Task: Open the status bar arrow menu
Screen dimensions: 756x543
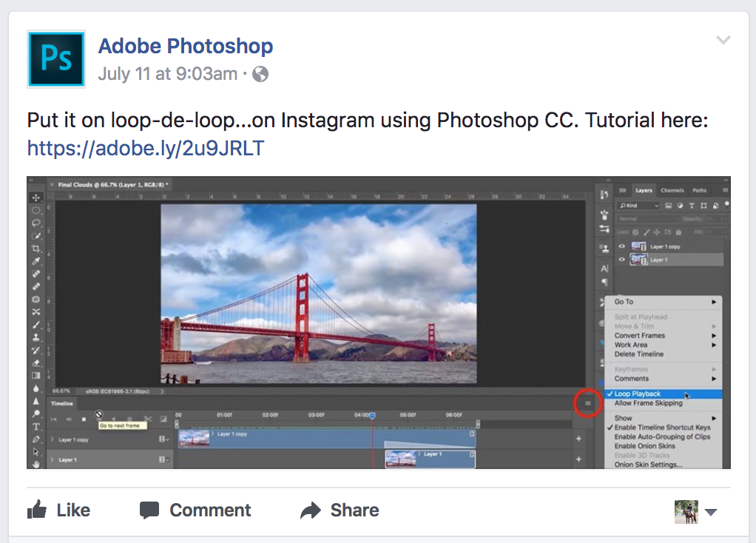Action: coord(163,391)
